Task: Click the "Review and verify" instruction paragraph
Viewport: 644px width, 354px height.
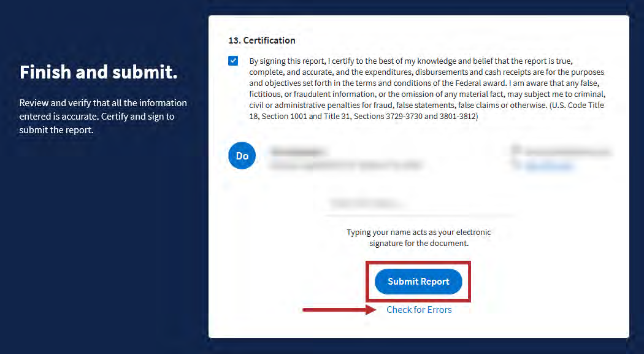Action: [103, 103]
